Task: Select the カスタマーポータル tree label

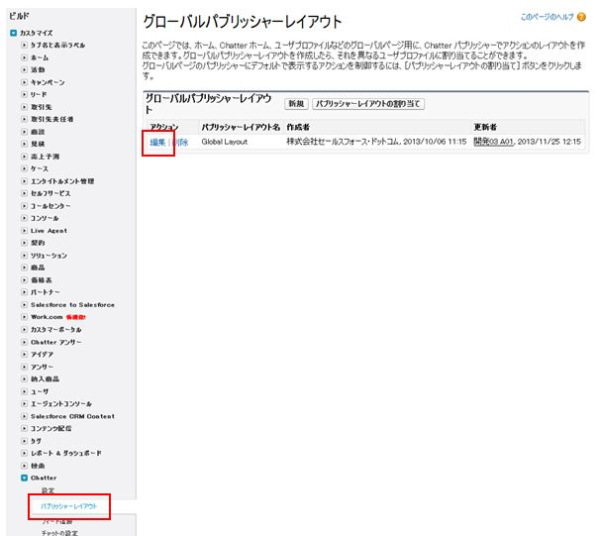Action: 56,329
